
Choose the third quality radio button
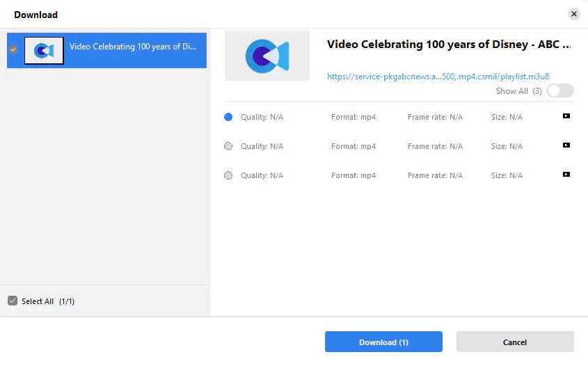[x=228, y=175]
